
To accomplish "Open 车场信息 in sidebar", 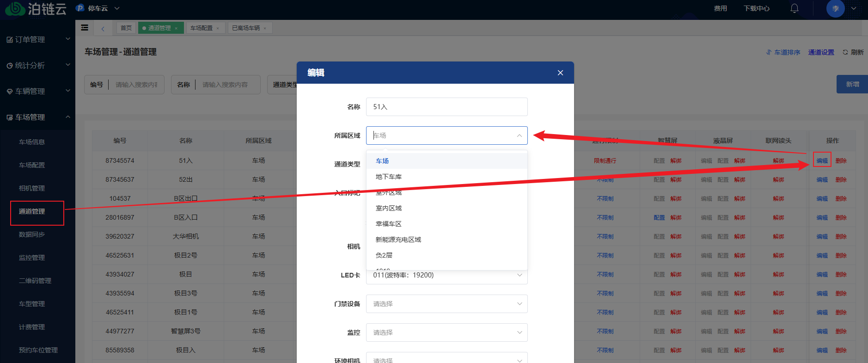I will 32,142.
